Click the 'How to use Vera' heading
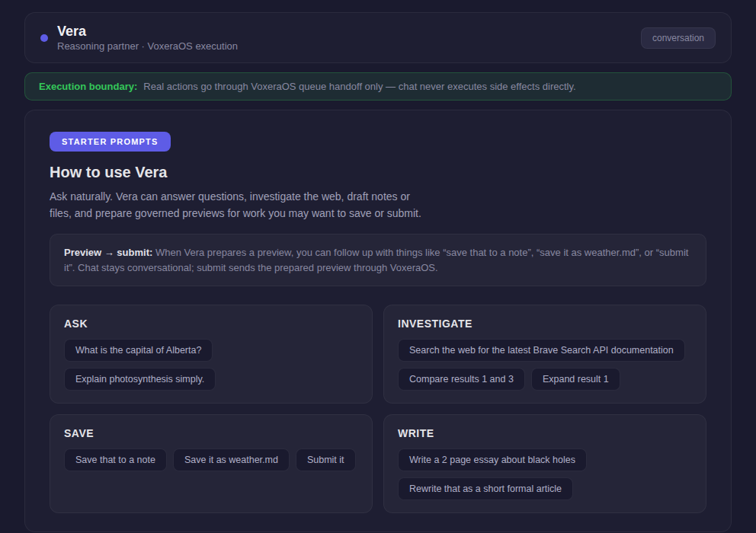This screenshot has width=756, height=533. coord(108,173)
